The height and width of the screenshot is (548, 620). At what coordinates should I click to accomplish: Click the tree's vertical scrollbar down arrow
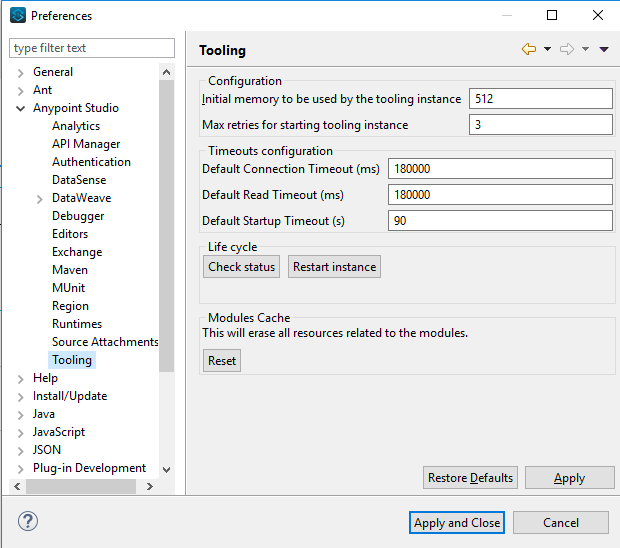tap(166, 469)
